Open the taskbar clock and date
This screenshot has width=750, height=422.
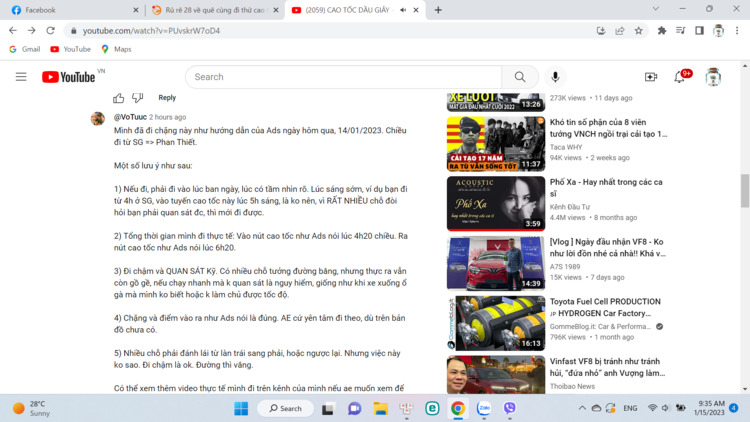[709, 408]
